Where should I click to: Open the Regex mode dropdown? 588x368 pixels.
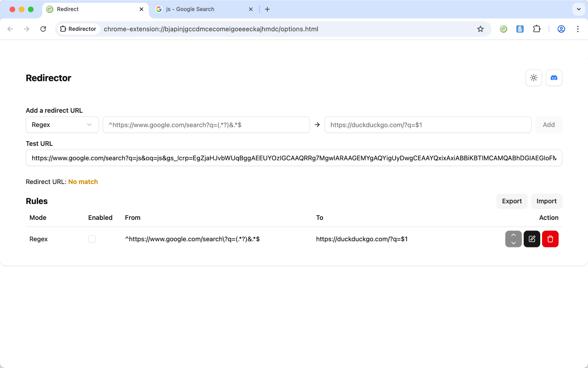[x=62, y=124]
